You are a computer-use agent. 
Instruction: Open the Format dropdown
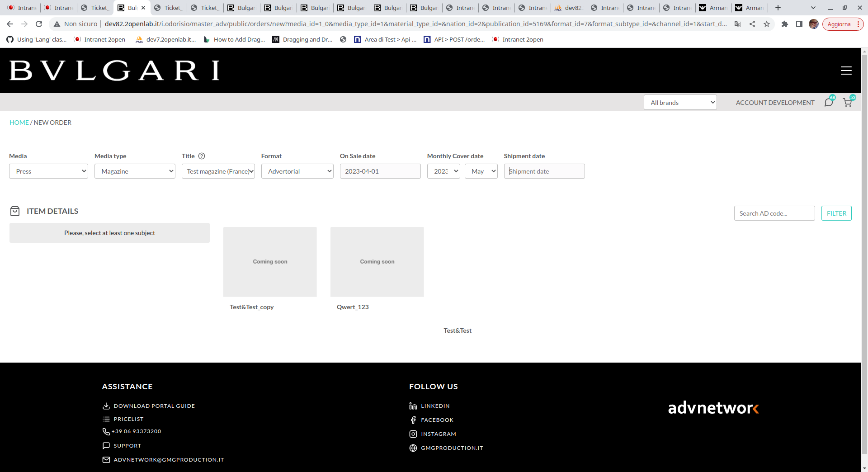pyautogui.click(x=297, y=171)
